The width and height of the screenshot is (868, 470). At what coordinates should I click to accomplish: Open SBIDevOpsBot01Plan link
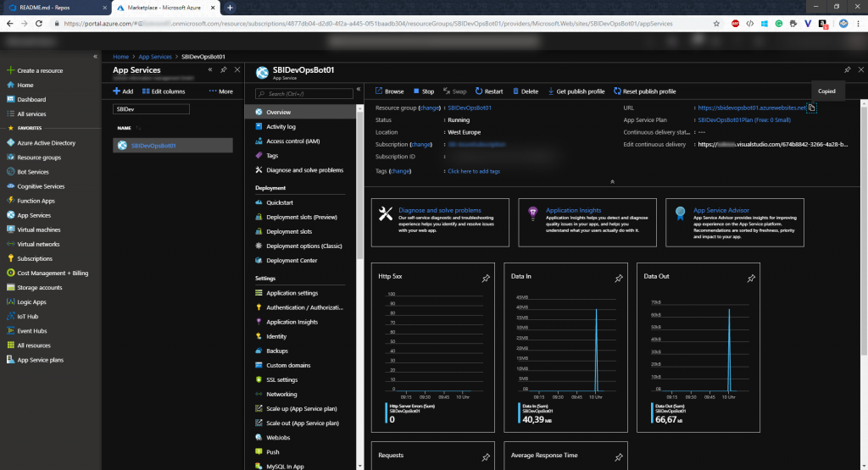744,120
